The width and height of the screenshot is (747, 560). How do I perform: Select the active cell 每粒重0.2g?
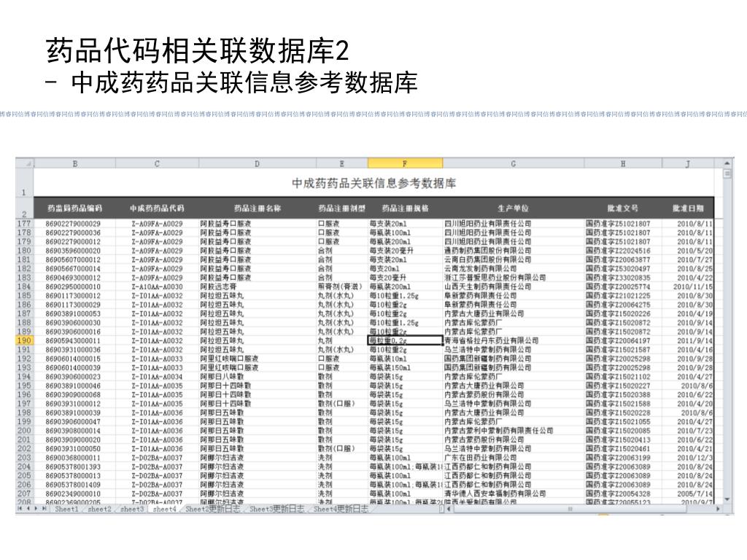pos(406,341)
